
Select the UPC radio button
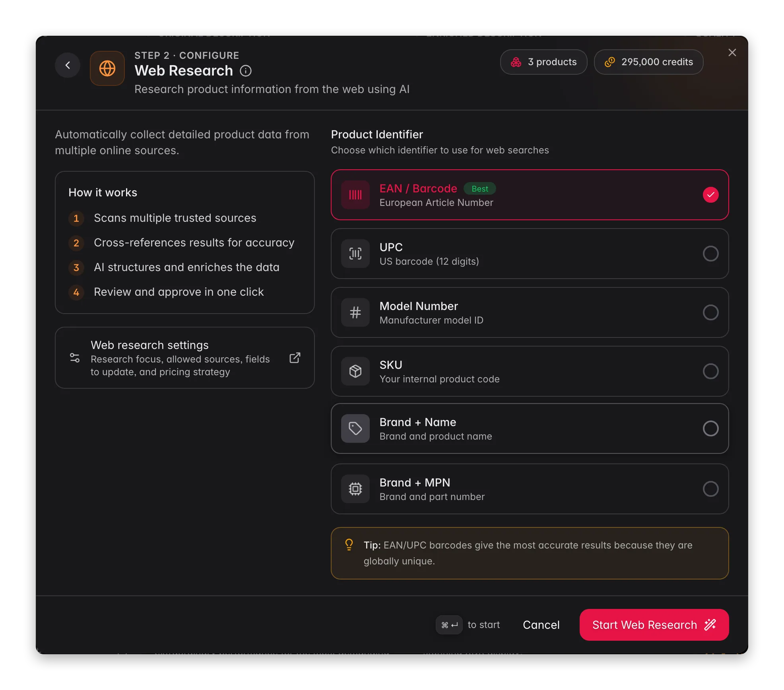tap(710, 254)
